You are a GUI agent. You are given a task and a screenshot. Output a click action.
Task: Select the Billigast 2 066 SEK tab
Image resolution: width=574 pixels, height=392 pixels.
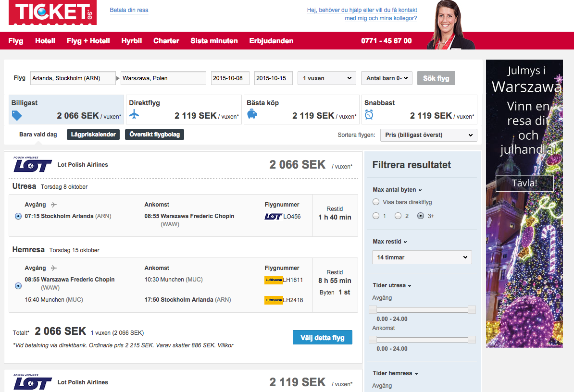[66, 110]
